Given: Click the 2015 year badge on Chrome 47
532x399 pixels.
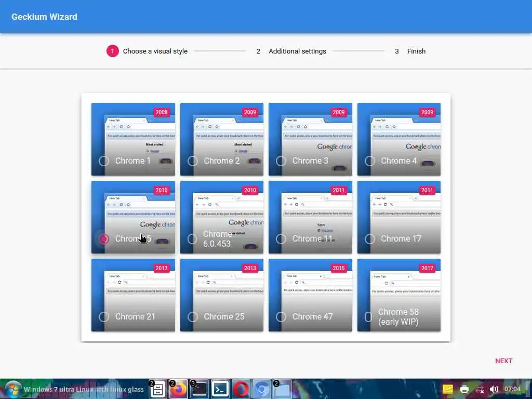Looking at the screenshot, I should pyautogui.click(x=339, y=269).
